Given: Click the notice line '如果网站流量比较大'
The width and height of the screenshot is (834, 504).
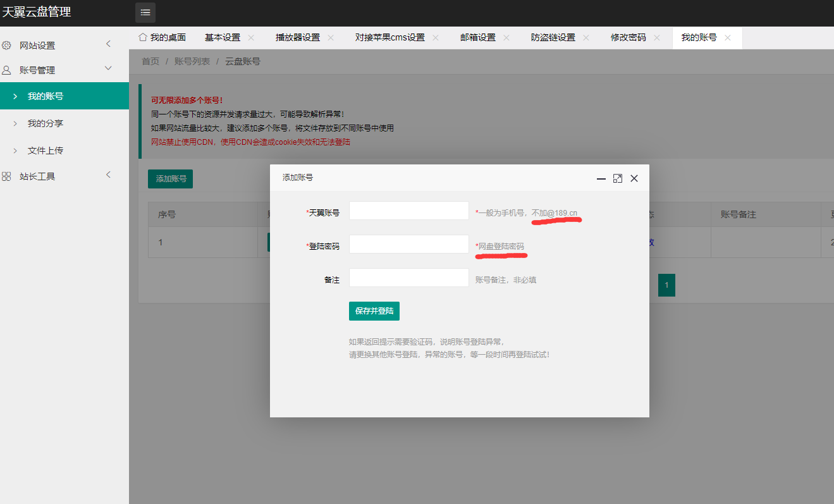Looking at the screenshot, I should (x=273, y=128).
